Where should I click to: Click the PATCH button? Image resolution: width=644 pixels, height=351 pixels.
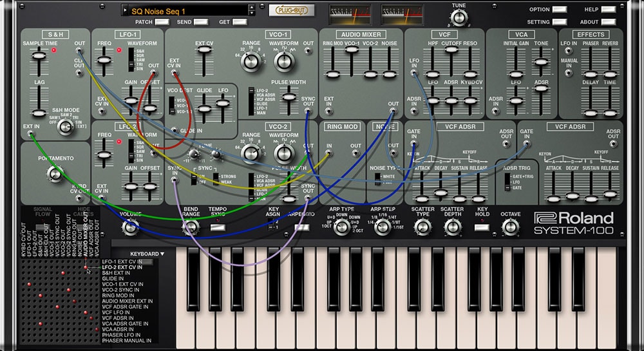tap(162, 22)
